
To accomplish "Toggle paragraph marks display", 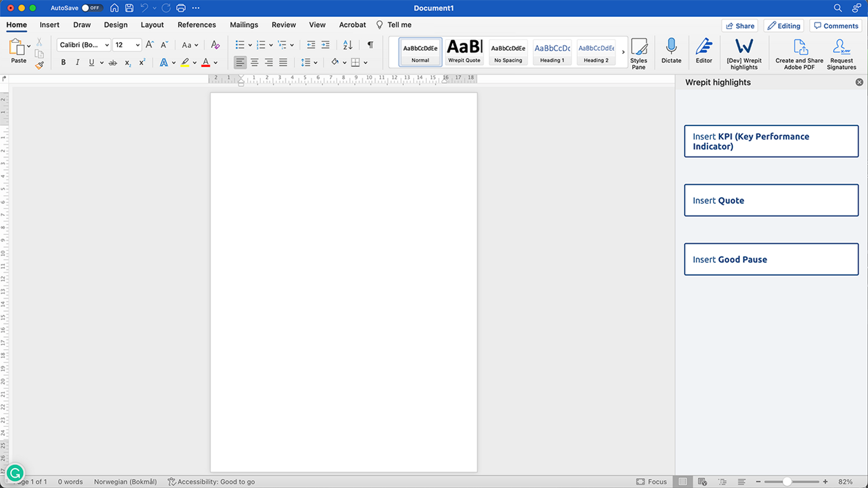I will pos(370,45).
